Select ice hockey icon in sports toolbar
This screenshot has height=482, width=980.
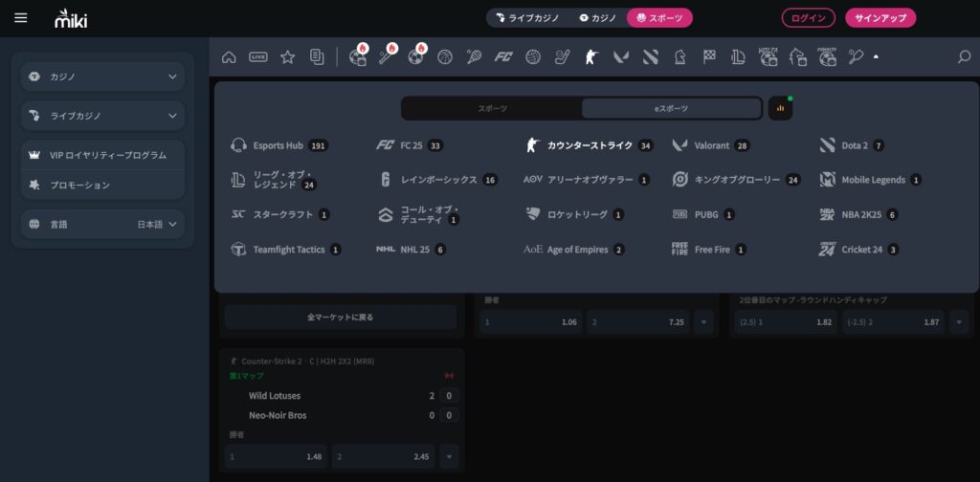coord(562,56)
